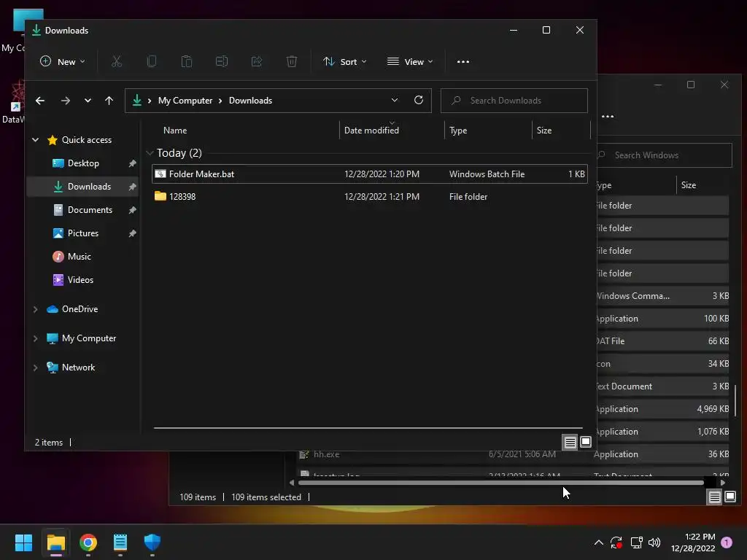Select the Folder Maker.bat file
This screenshot has height=560, width=747.
(370, 174)
